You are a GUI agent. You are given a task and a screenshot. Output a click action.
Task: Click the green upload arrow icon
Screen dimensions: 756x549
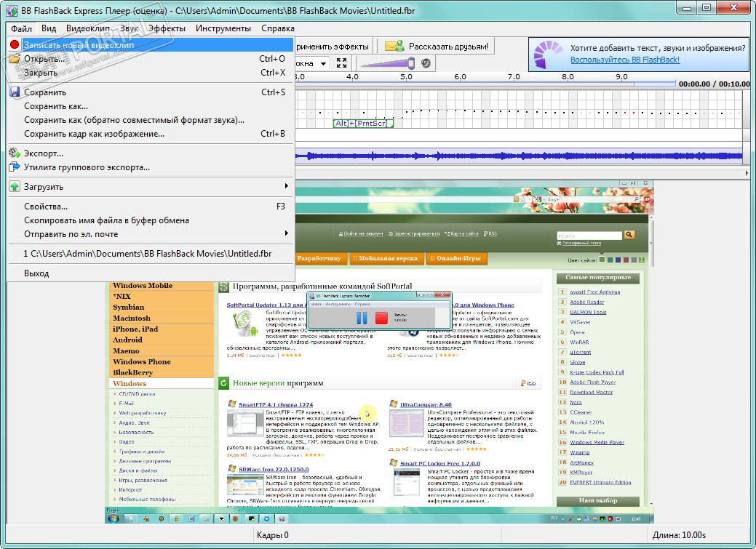[x=15, y=187]
